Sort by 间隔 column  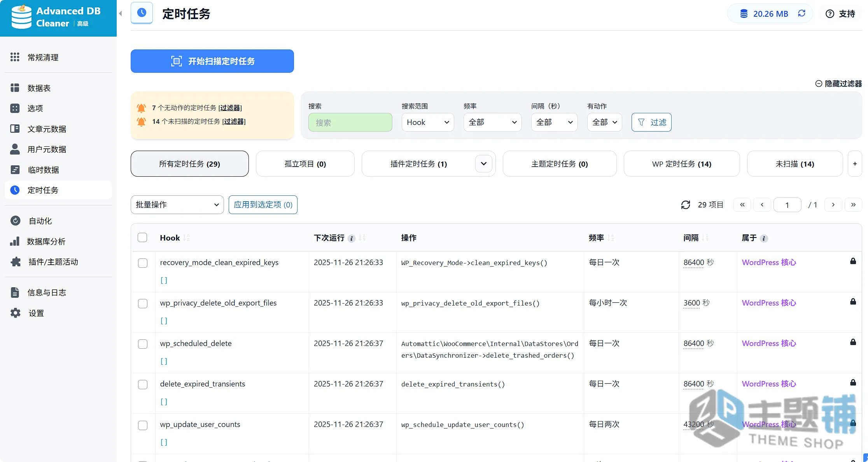(x=705, y=238)
